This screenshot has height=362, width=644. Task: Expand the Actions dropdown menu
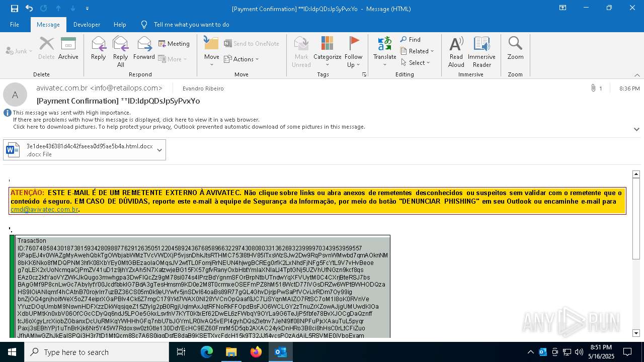[242, 59]
